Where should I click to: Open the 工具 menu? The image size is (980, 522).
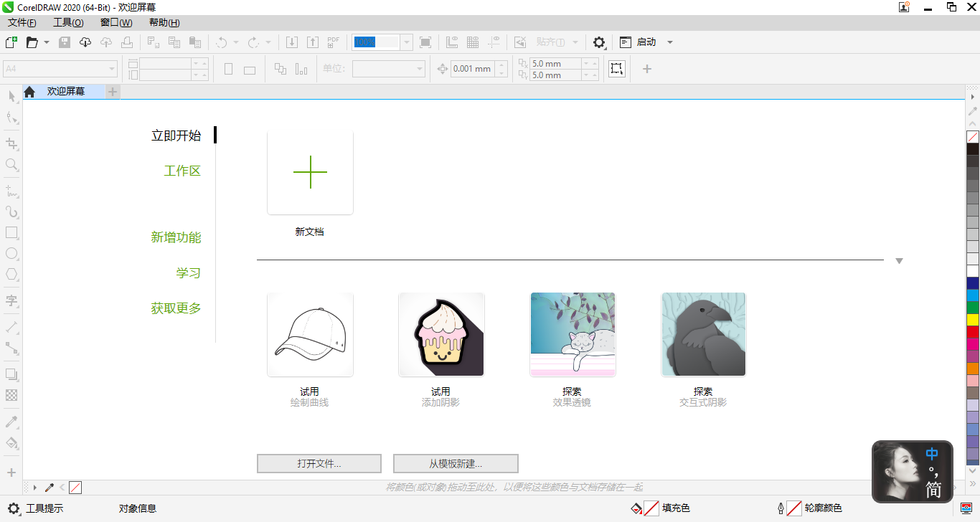68,23
